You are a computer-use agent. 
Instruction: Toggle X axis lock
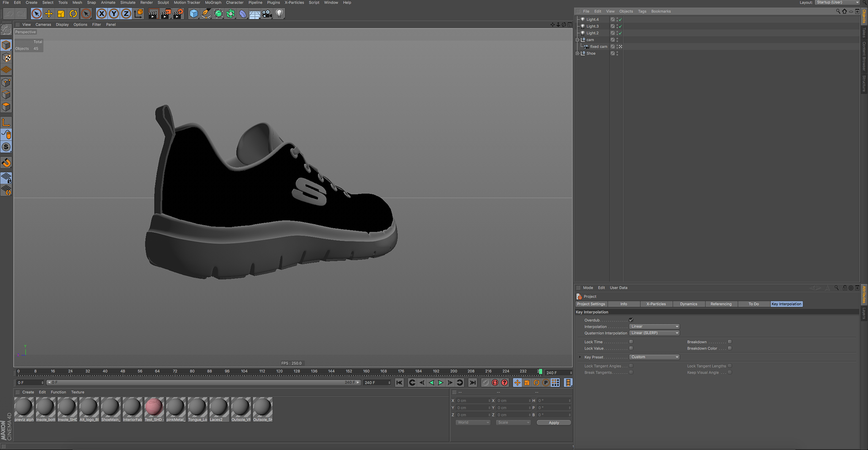click(x=102, y=14)
